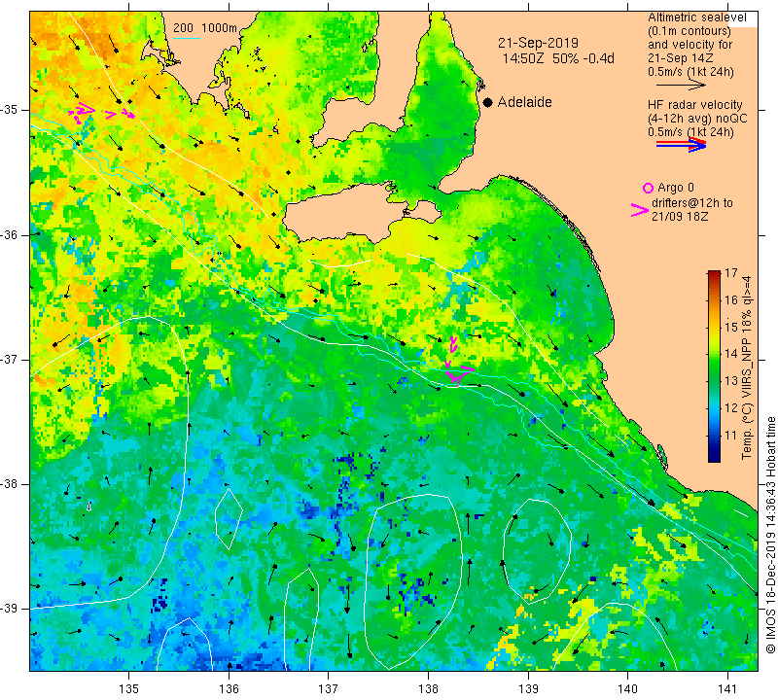Click the 'HF radar velocity' legend text
Image resolution: width=778 pixels, height=700 pixels.
tap(694, 105)
